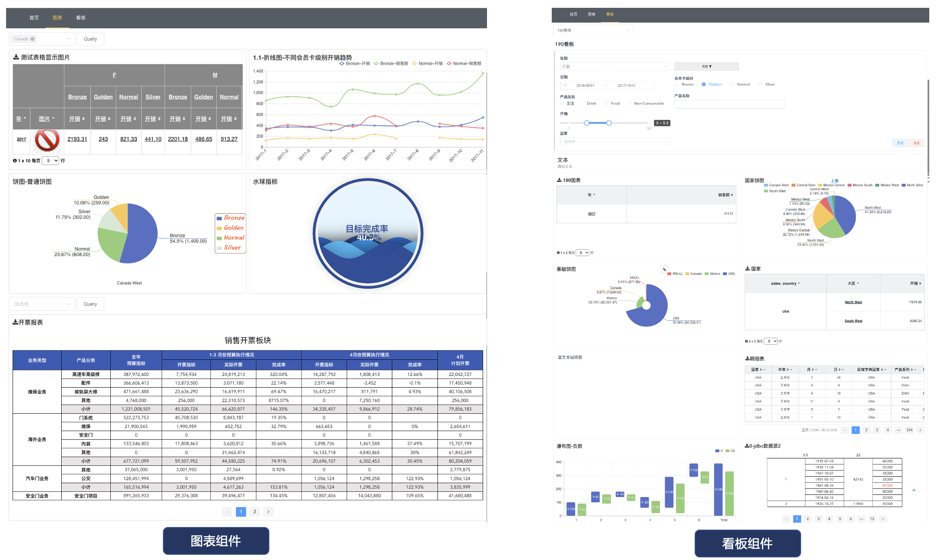
Task: Remove the Canada tag from filter
Action: click(33, 39)
